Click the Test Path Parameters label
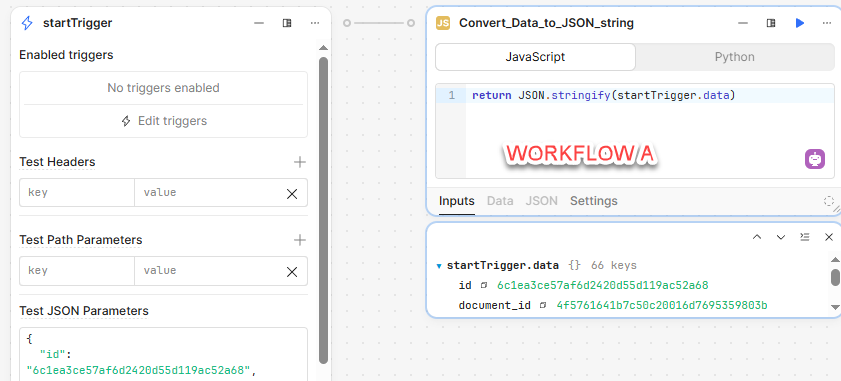The width and height of the screenshot is (841, 381). [80, 240]
